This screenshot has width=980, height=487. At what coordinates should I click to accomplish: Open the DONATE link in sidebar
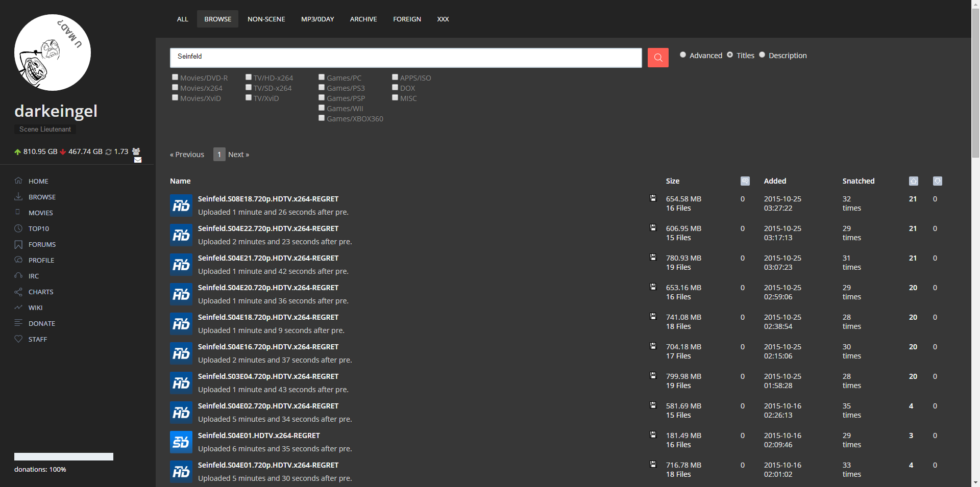click(x=42, y=323)
